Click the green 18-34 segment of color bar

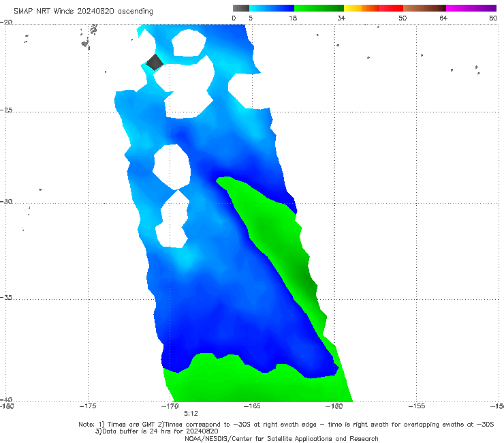coord(319,8)
